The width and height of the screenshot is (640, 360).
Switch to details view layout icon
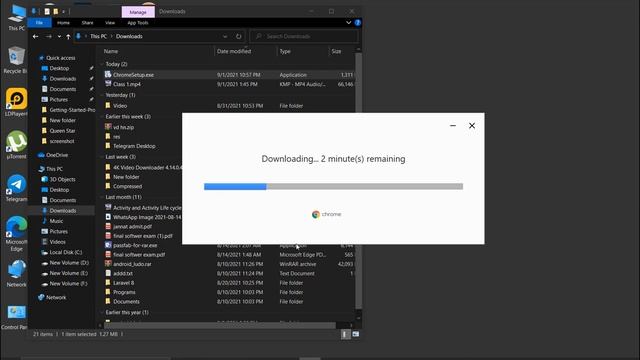click(x=345, y=334)
